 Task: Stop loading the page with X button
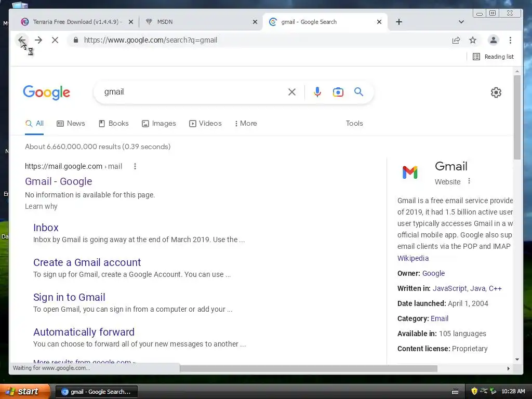coord(55,40)
